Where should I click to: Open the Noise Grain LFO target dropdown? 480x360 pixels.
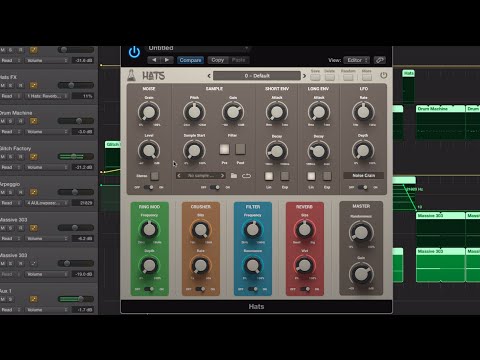click(364, 175)
